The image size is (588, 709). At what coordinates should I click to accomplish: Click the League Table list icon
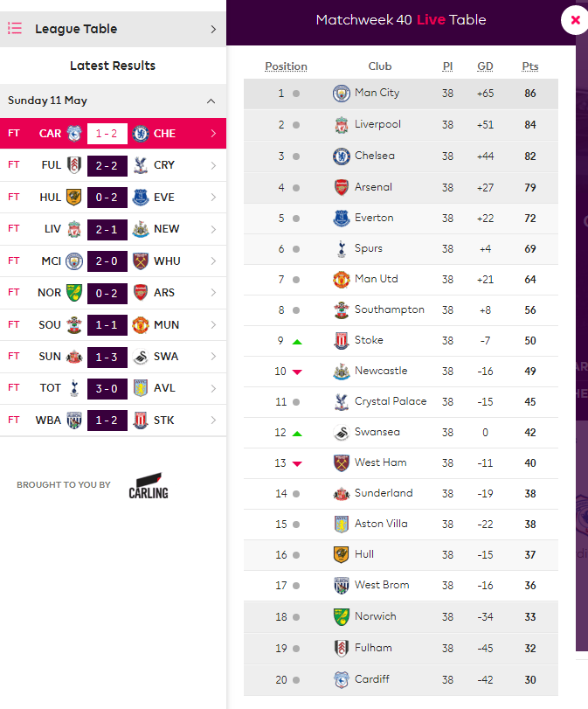click(15, 29)
